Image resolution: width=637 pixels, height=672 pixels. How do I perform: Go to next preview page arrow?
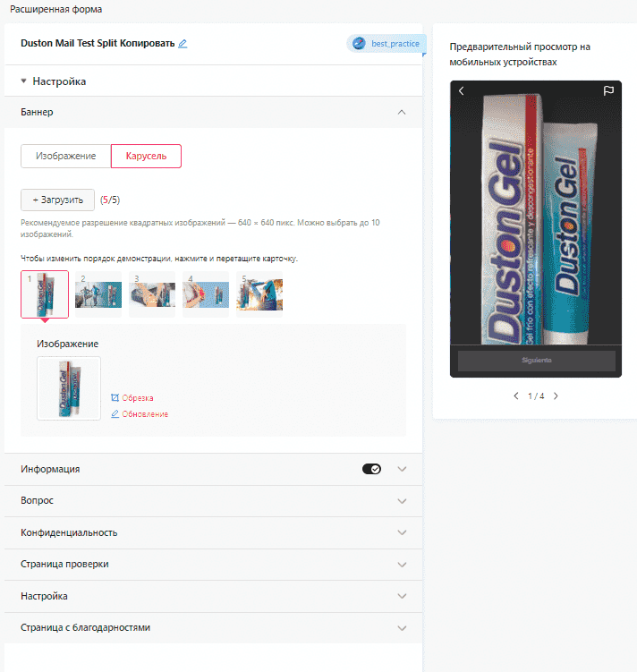555,396
